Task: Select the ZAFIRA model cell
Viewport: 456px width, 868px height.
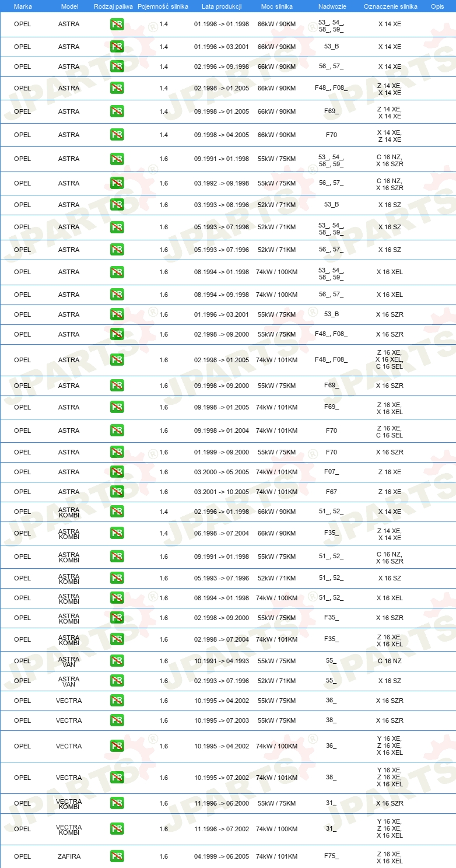Action: (x=69, y=856)
